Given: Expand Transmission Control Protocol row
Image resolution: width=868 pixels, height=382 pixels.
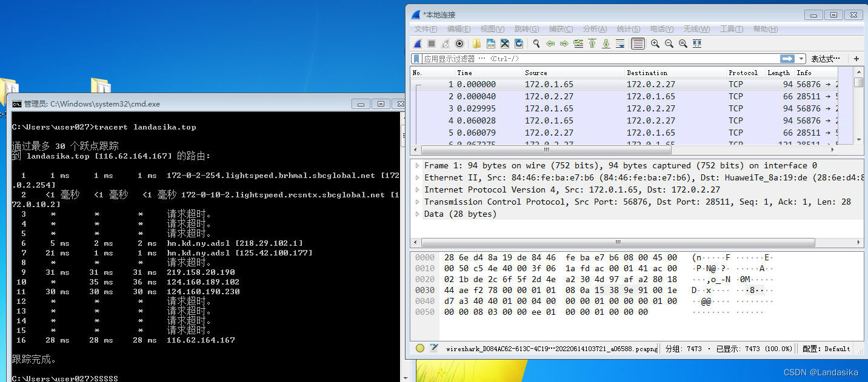Looking at the screenshot, I should pos(417,202).
